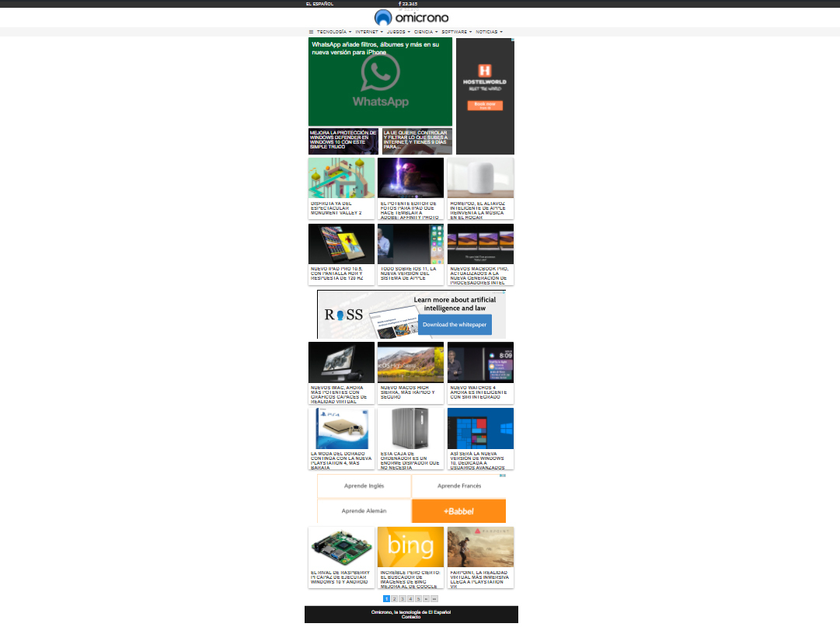Go to page 4 in the pagination

point(410,599)
